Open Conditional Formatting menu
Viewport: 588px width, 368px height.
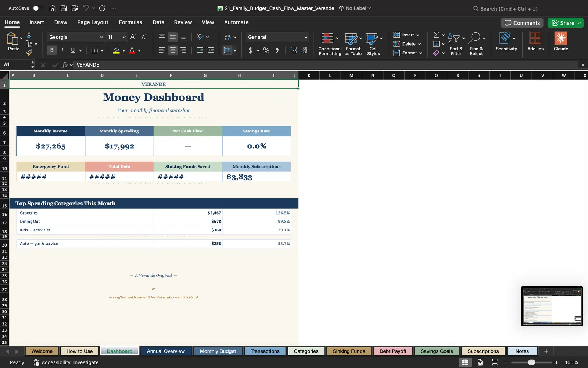pyautogui.click(x=330, y=44)
